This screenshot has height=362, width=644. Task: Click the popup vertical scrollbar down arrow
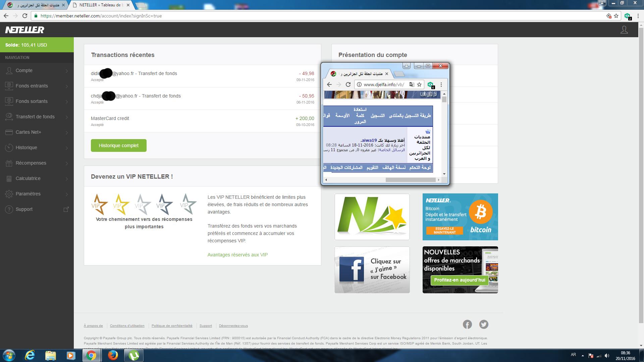444,174
